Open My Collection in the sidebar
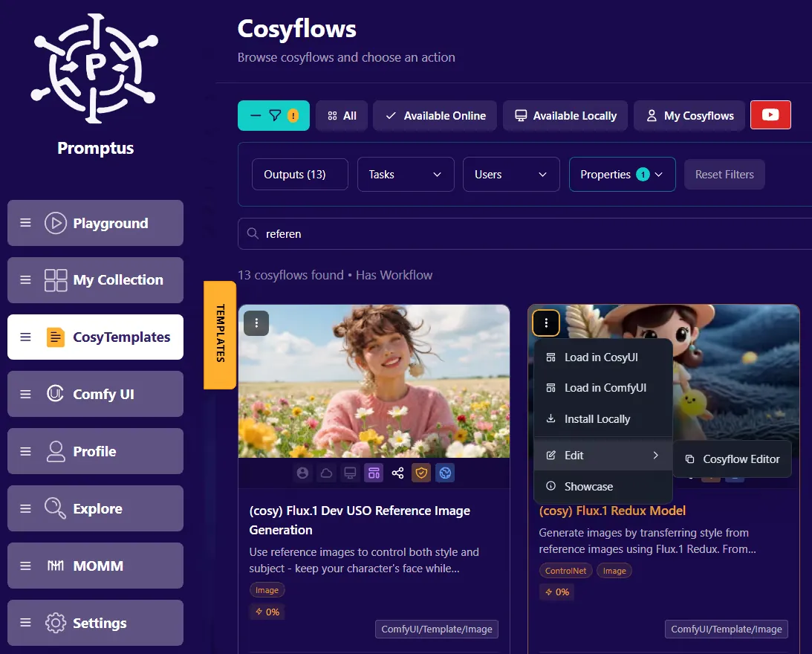The width and height of the screenshot is (812, 654). (x=95, y=280)
